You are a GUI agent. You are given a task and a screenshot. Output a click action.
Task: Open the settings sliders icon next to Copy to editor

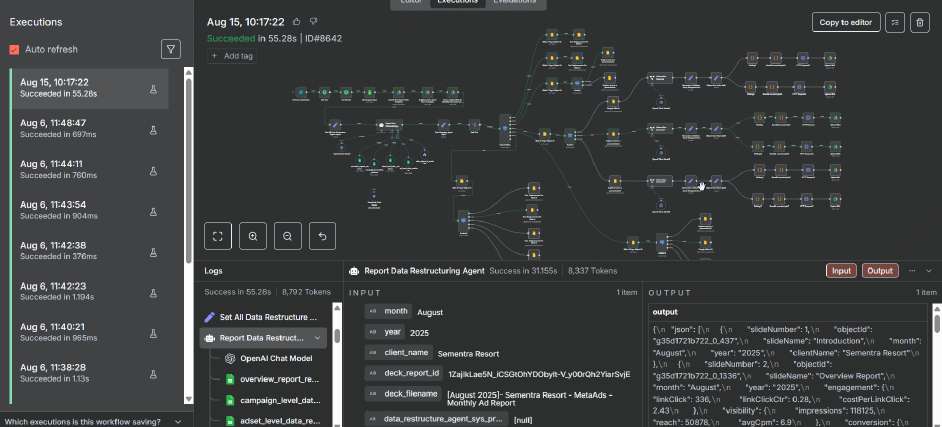pyautogui.click(x=895, y=22)
